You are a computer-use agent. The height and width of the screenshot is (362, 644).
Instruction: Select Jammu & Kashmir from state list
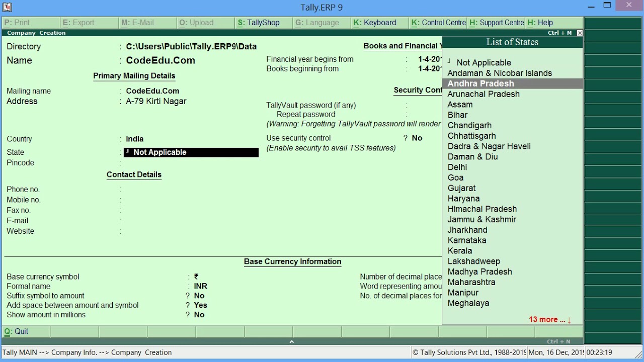point(481,220)
